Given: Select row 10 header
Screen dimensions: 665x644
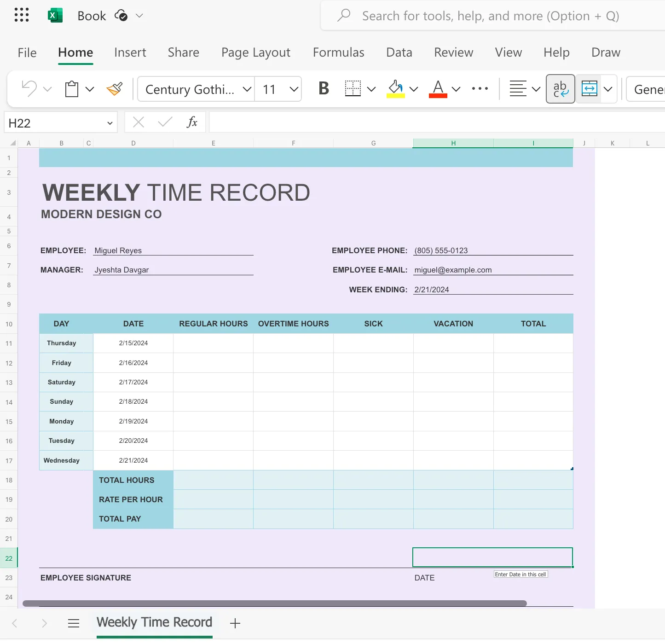Looking at the screenshot, I should 9,324.
